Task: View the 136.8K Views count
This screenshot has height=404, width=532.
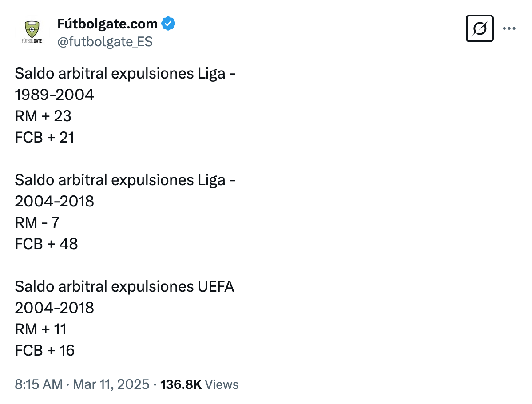Action: [x=199, y=384]
